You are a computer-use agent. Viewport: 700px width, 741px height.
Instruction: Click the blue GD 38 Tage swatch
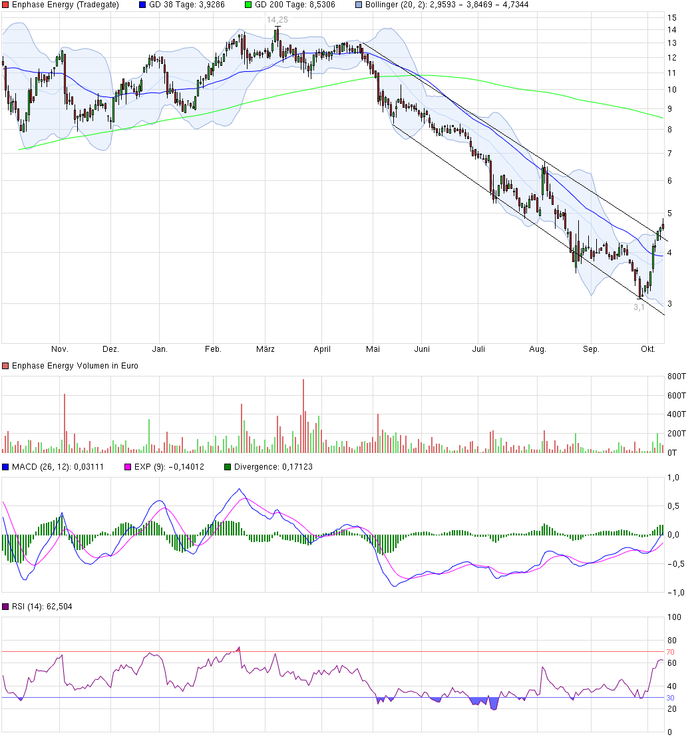[143, 5]
